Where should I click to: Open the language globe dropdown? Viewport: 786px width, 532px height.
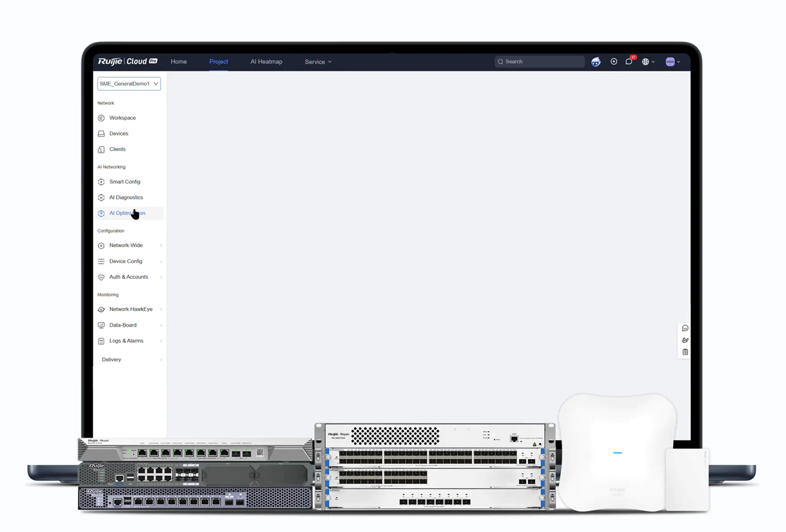click(x=648, y=62)
